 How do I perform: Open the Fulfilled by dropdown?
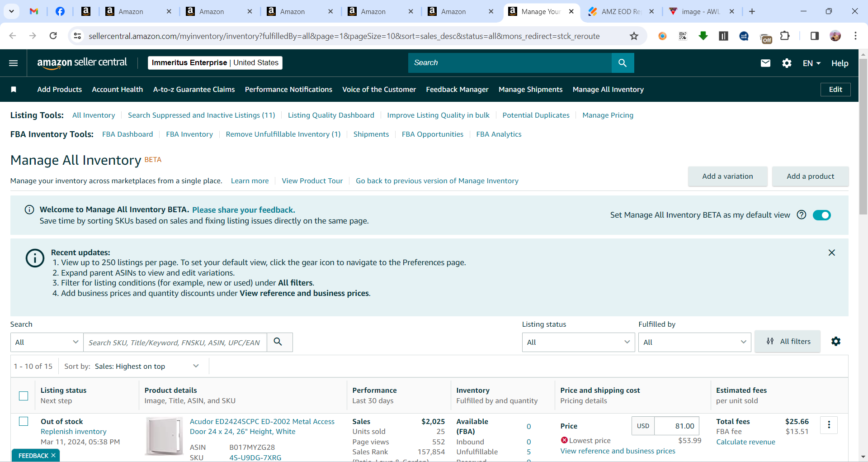pyautogui.click(x=694, y=342)
